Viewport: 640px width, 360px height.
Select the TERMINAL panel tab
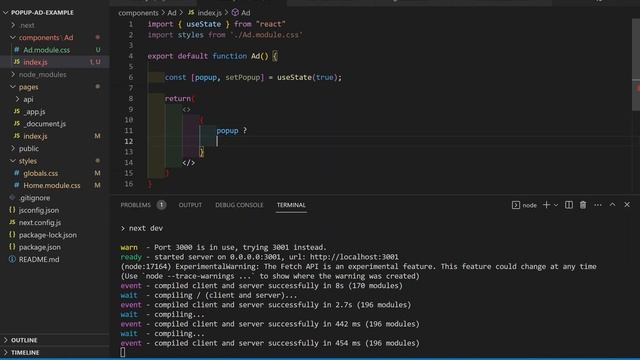point(291,205)
